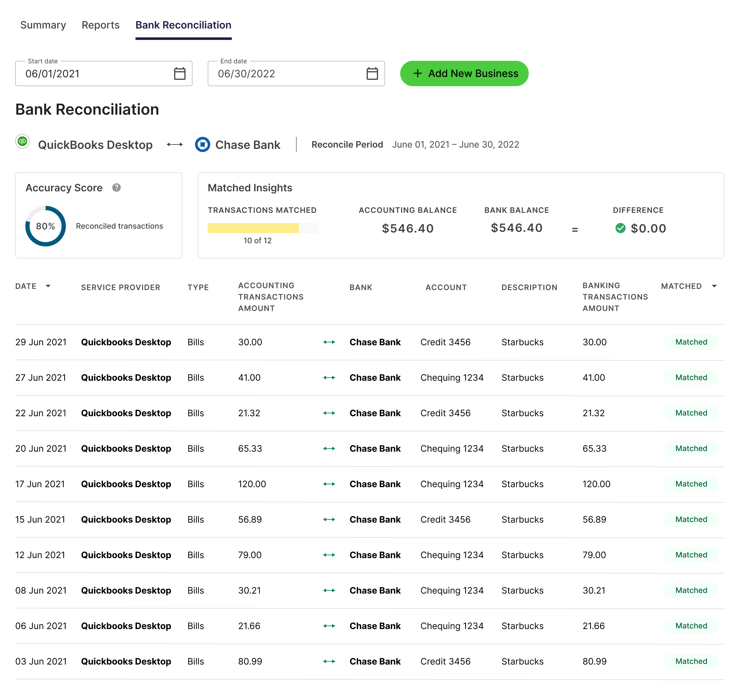Click the BANKING TRANSACTIONS AMOUNT column header
This screenshot has width=739, height=700.
[615, 297]
